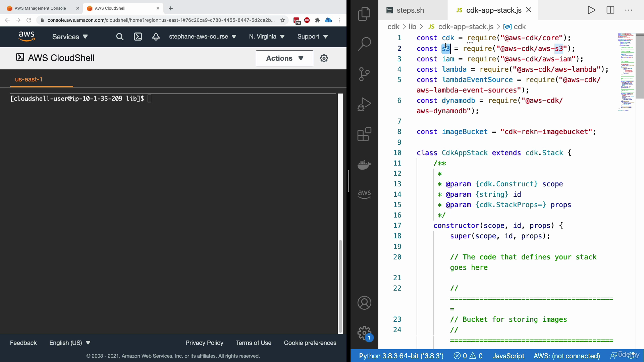Open Docker whale sidebar icon
644x362 pixels.
pyautogui.click(x=364, y=165)
